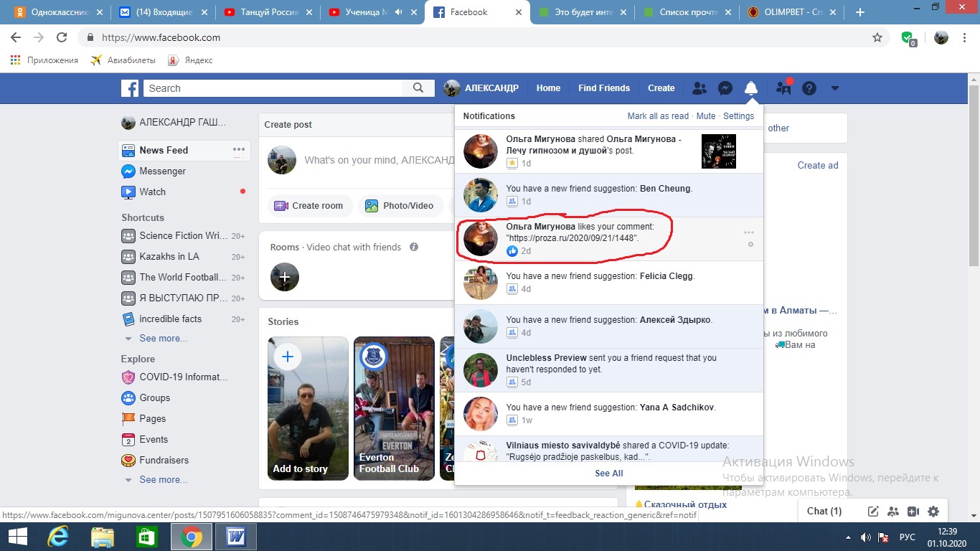Open the Friend Requests icon in Facebook header
The image size is (980, 551).
click(699, 88)
